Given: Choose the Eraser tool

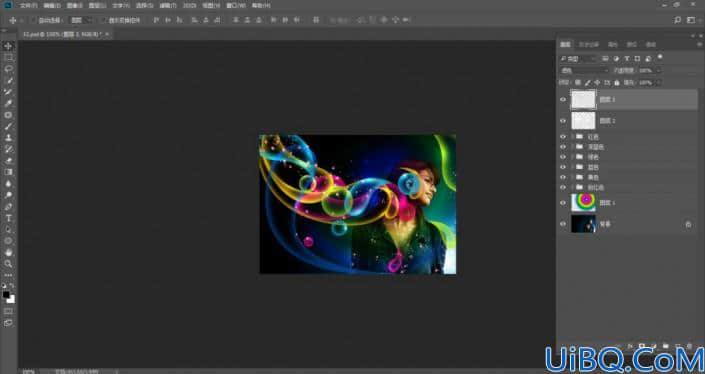Looking at the screenshot, I should point(8,161).
